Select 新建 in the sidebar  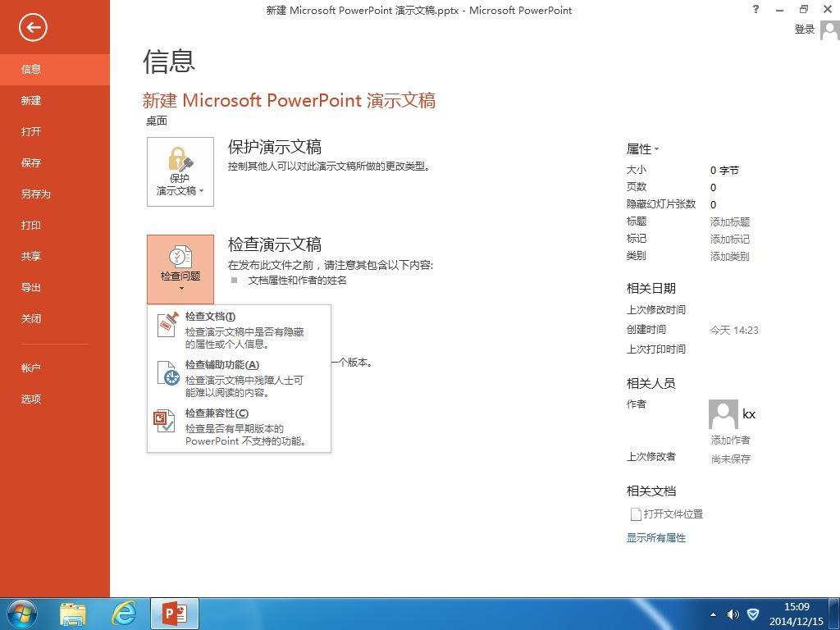(x=55, y=100)
